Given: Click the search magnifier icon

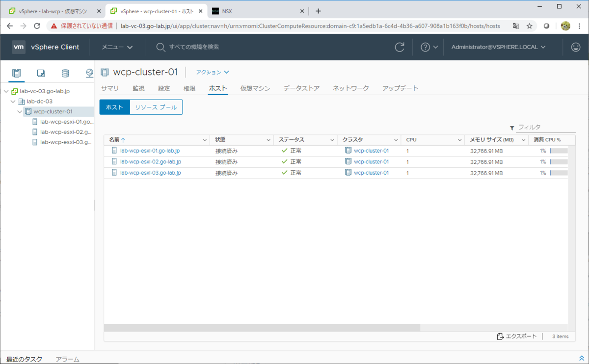Looking at the screenshot, I should [x=161, y=47].
